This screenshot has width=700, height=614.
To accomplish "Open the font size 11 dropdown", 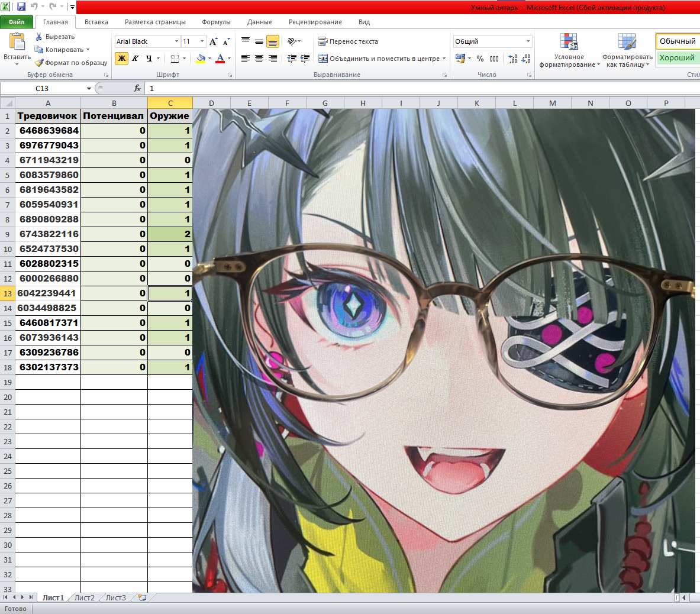I will (202, 41).
